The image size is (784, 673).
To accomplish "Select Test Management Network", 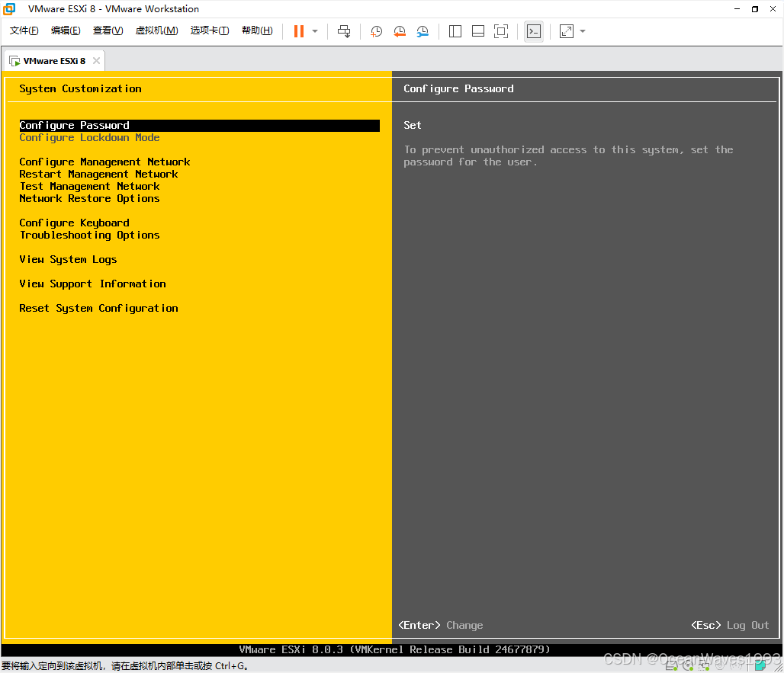I will pos(89,187).
